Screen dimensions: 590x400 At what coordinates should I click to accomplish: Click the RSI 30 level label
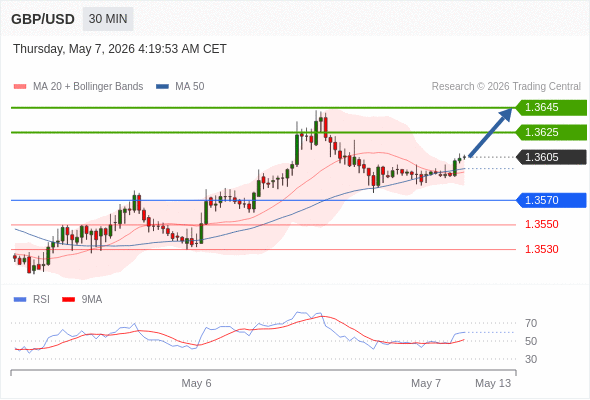click(531, 359)
